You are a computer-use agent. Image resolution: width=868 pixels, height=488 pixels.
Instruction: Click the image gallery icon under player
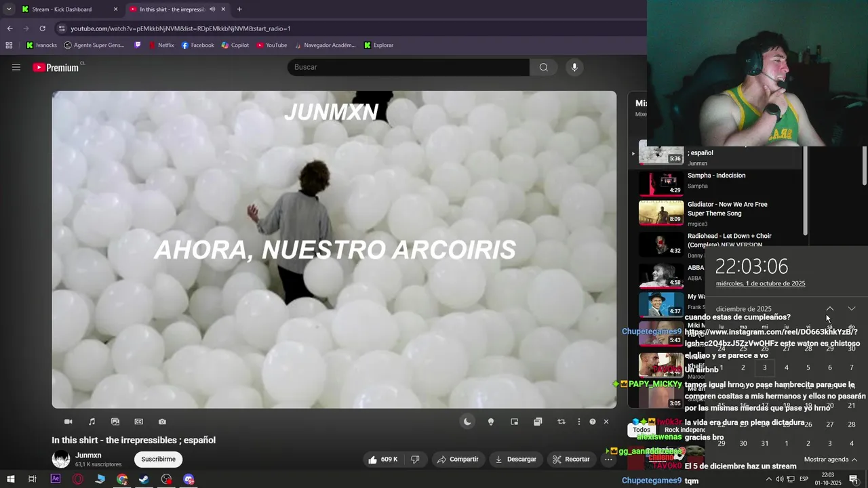pos(115,422)
